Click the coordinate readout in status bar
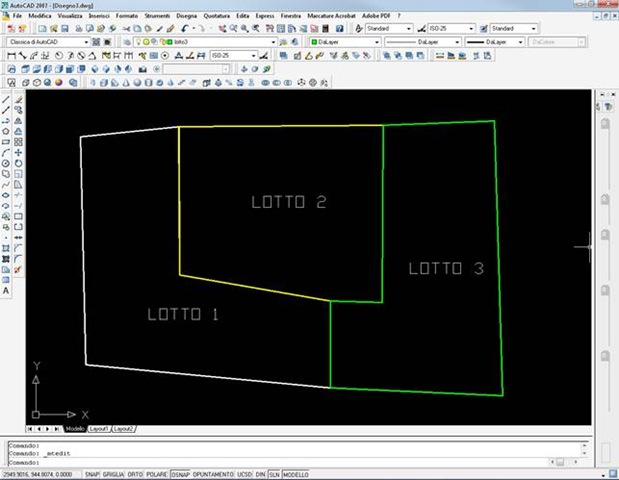619x480 pixels. click(x=38, y=474)
